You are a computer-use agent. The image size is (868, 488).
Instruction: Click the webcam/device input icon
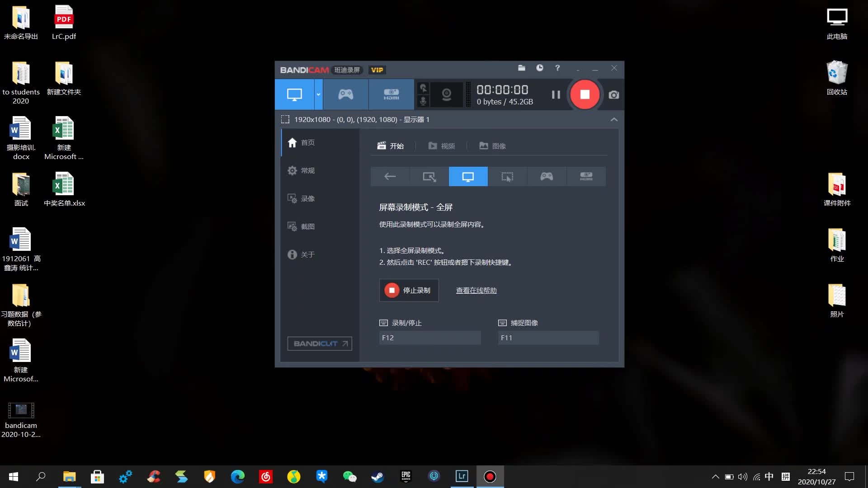447,94
